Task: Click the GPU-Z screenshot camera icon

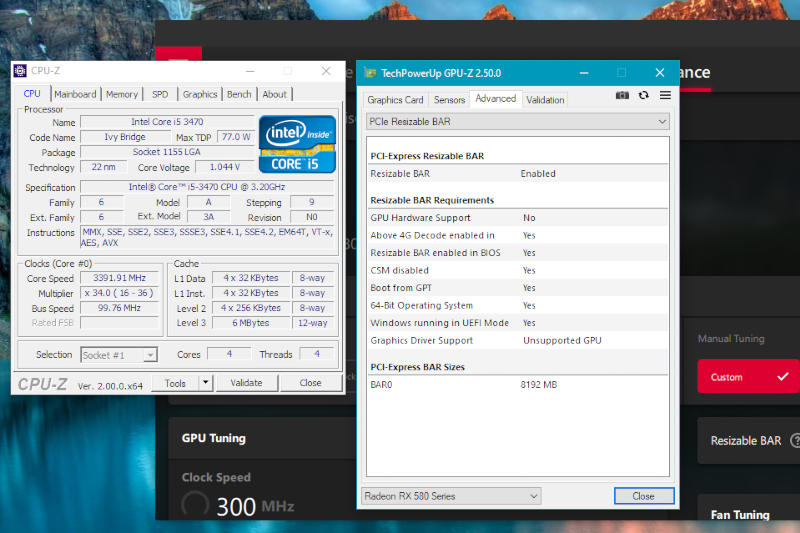Action: point(622,96)
